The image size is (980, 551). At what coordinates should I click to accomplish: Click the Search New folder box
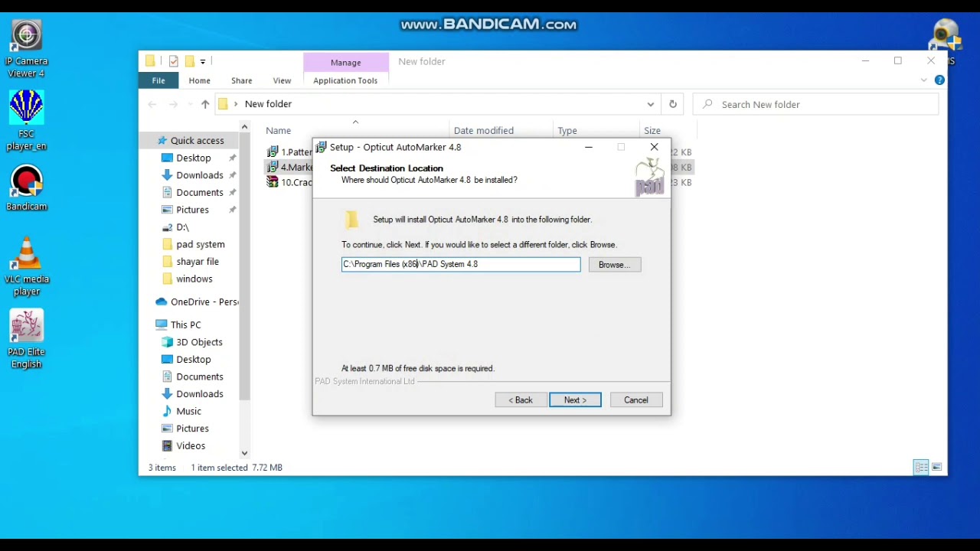pyautogui.click(x=816, y=104)
